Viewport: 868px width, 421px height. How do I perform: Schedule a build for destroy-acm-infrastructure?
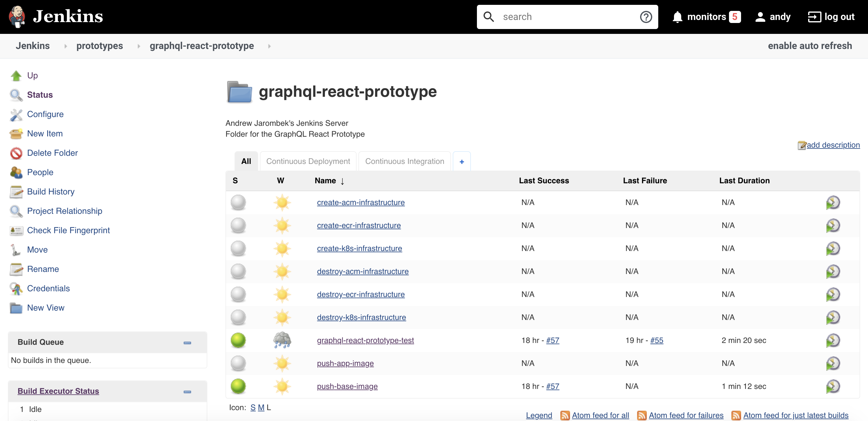[833, 272]
